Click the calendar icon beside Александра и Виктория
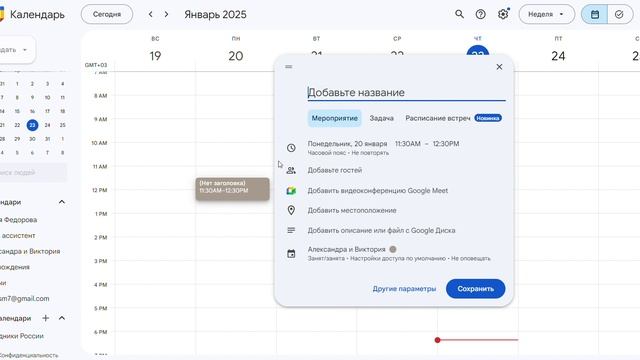This screenshot has width=640, height=360. pos(291,253)
